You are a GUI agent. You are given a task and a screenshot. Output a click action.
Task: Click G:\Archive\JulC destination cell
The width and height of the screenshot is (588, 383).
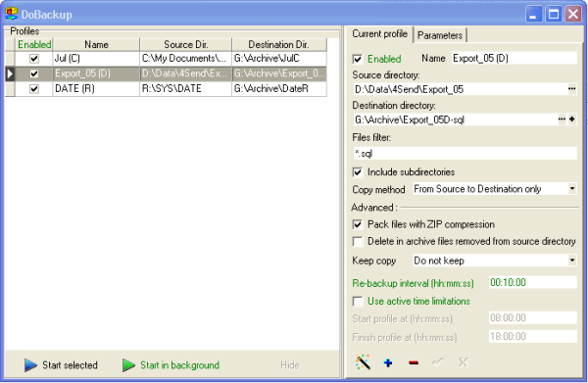tap(279, 59)
